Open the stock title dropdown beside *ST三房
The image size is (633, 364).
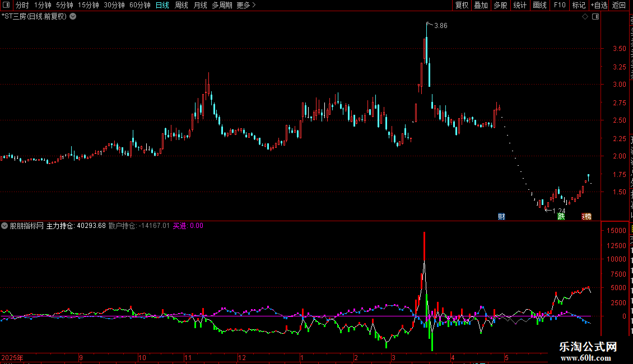(x=73, y=17)
